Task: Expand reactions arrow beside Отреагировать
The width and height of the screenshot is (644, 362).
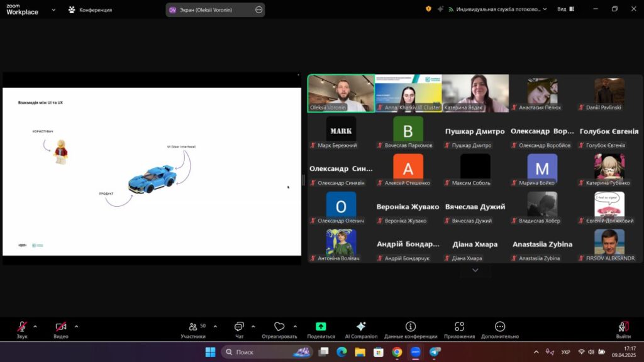Action: [295, 327]
